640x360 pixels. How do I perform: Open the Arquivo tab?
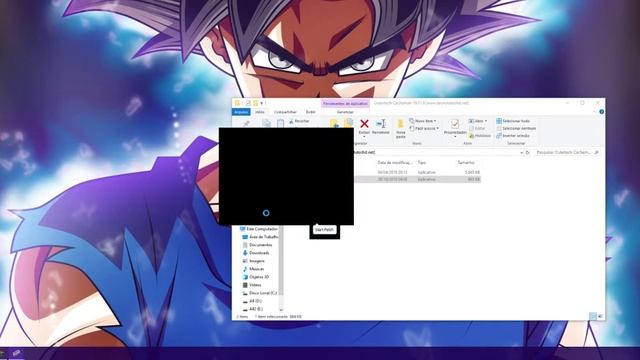[241, 111]
